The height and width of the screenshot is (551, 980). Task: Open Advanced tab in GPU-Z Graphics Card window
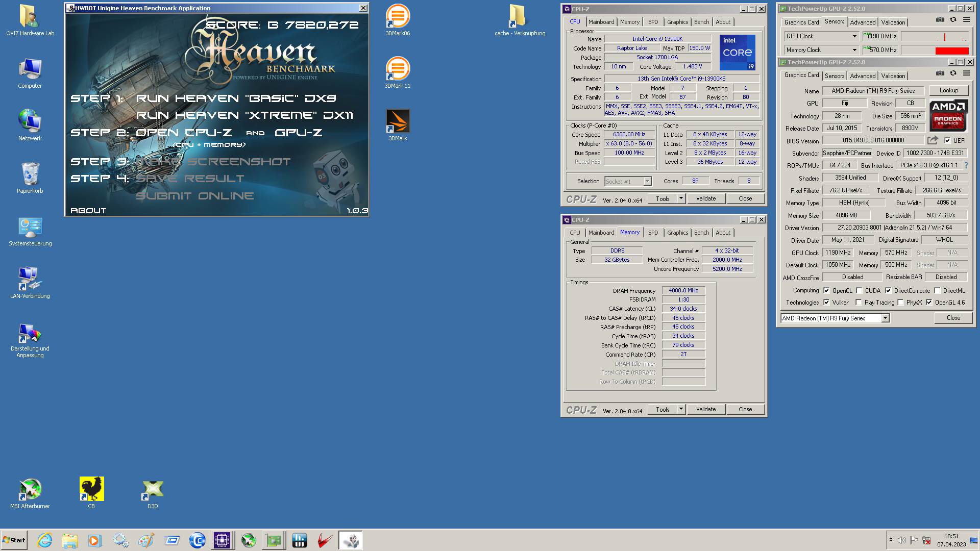tap(863, 76)
